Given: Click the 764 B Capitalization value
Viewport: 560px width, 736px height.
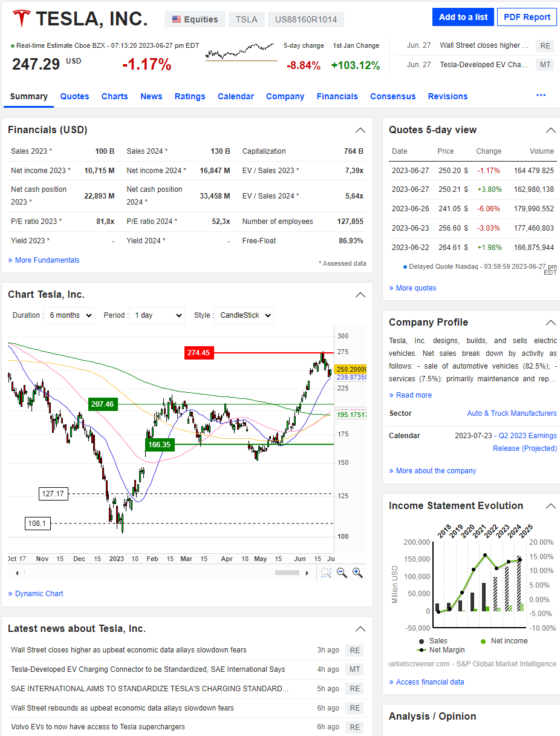Looking at the screenshot, I should click(x=354, y=151).
